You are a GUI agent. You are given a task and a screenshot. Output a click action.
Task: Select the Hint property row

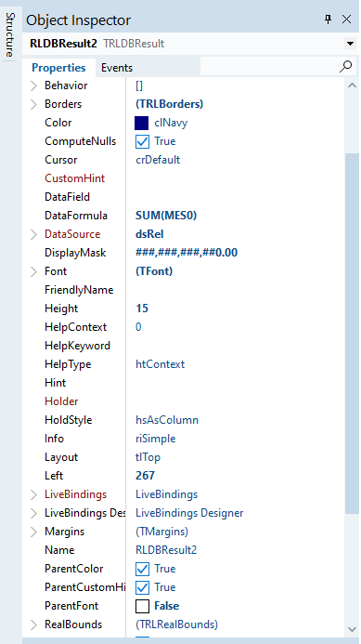click(183, 383)
